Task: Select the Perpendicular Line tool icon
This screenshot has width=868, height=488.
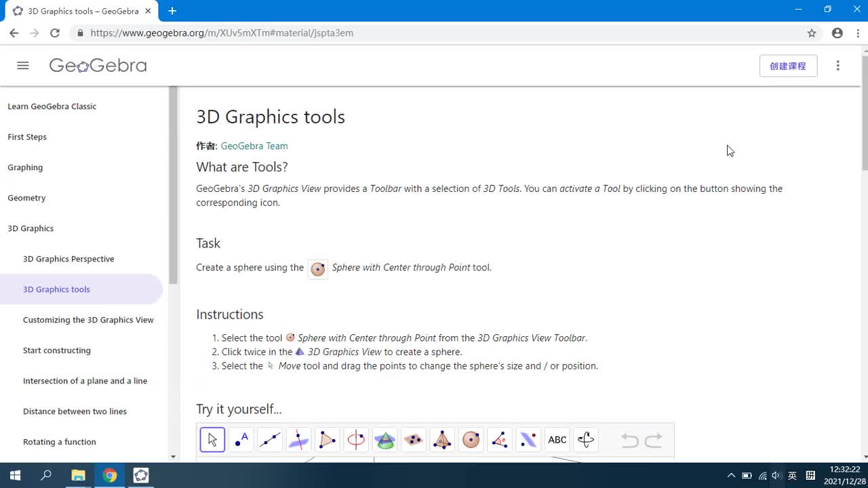Action: 298,440
